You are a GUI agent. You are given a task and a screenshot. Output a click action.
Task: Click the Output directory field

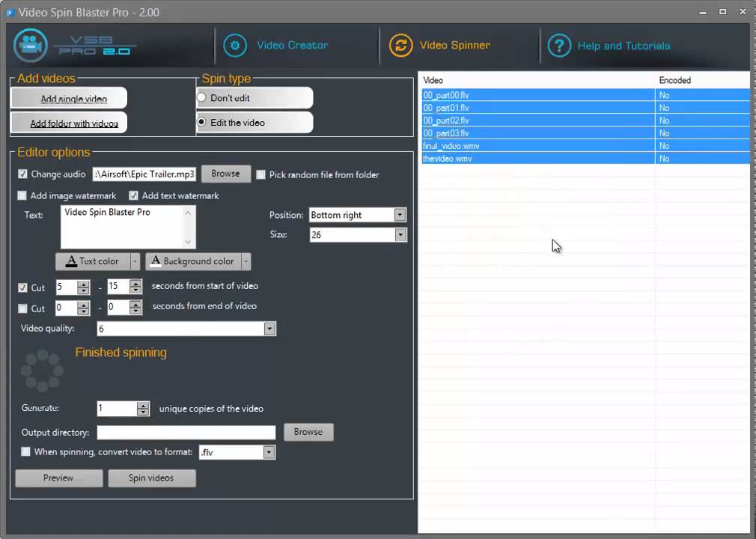click(186, 433)
